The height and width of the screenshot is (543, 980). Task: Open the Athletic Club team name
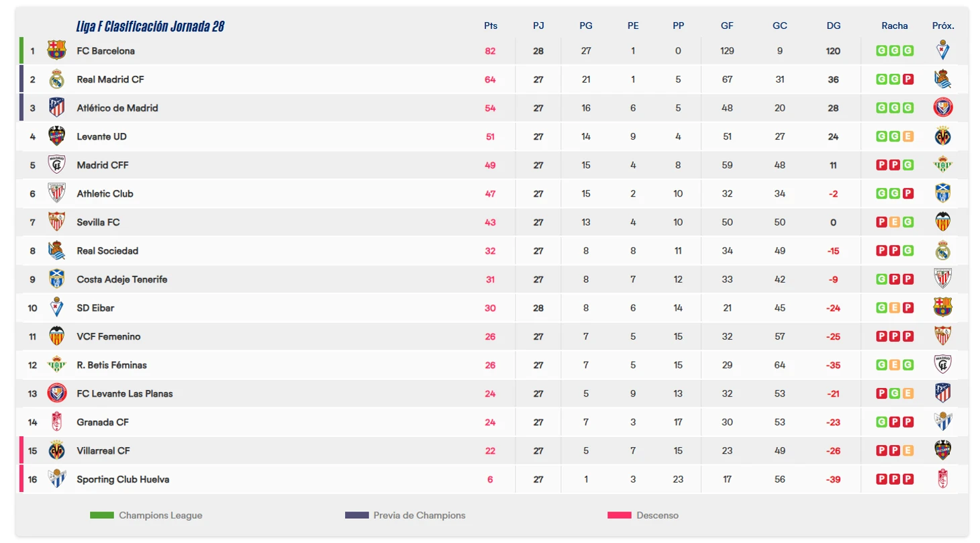tap(105, 193)
